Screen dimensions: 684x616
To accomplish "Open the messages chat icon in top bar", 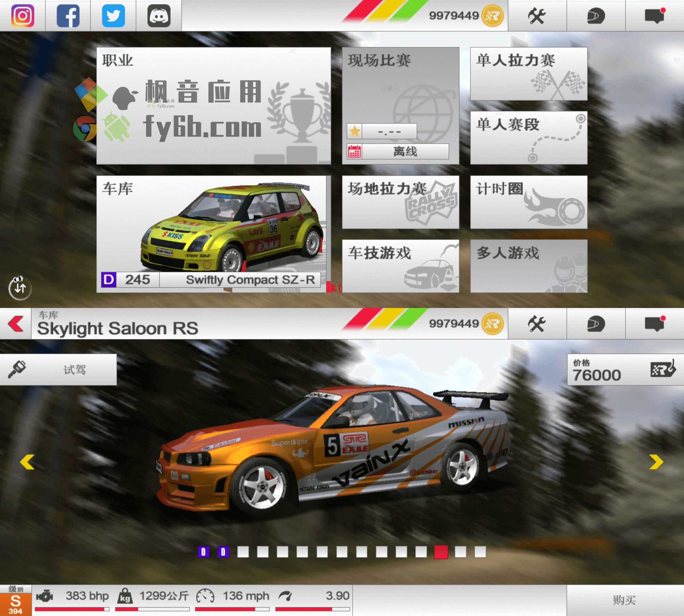I will tap(654, 16).
